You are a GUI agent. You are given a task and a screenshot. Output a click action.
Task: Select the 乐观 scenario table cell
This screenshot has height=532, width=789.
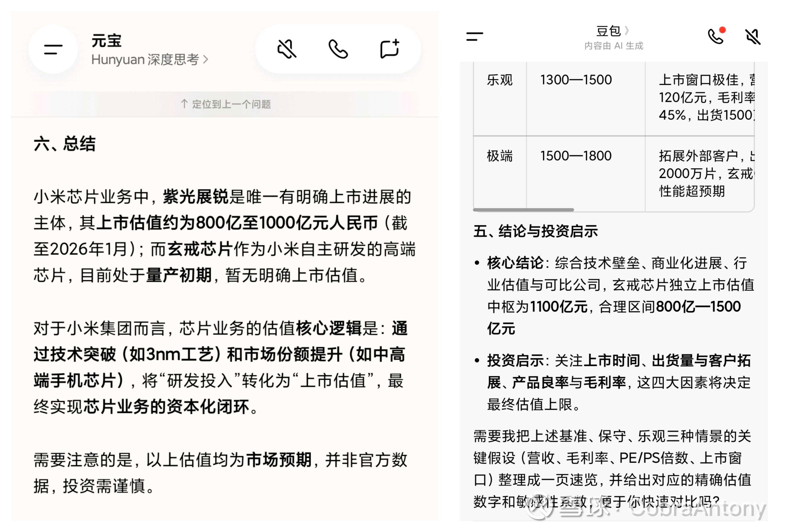click(499, 80)
